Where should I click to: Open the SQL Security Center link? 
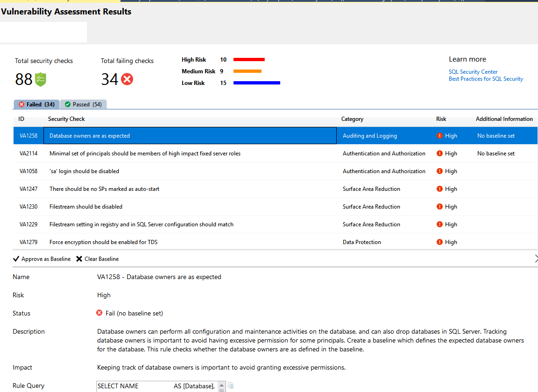[473, 72]
